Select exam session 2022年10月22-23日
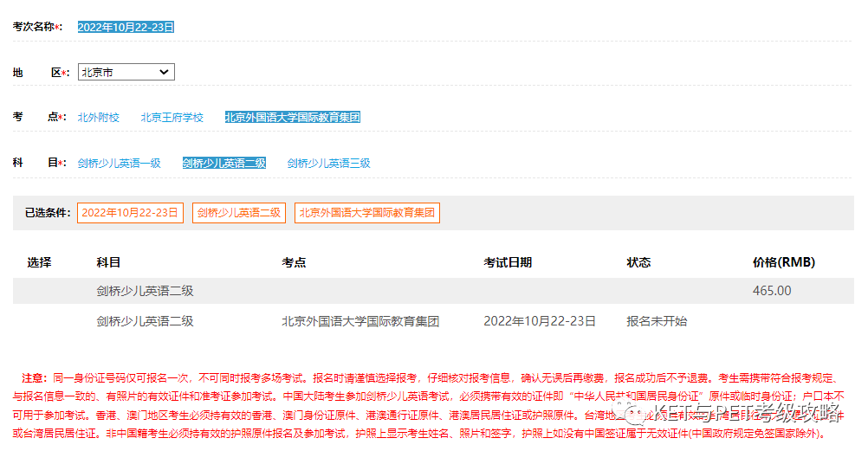This screenshot has width=868, height=451. [x=126, y=27]
